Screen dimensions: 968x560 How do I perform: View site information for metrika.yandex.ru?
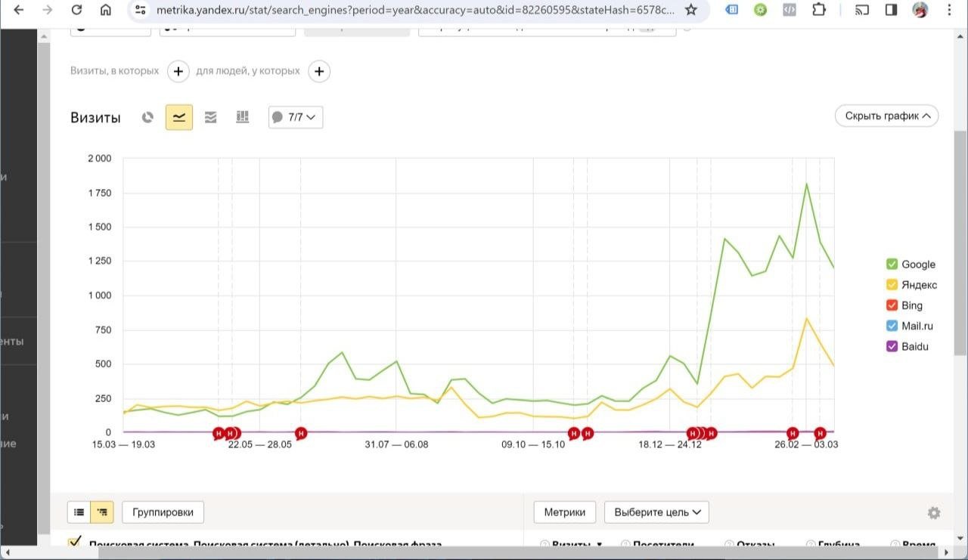[141, 11]
